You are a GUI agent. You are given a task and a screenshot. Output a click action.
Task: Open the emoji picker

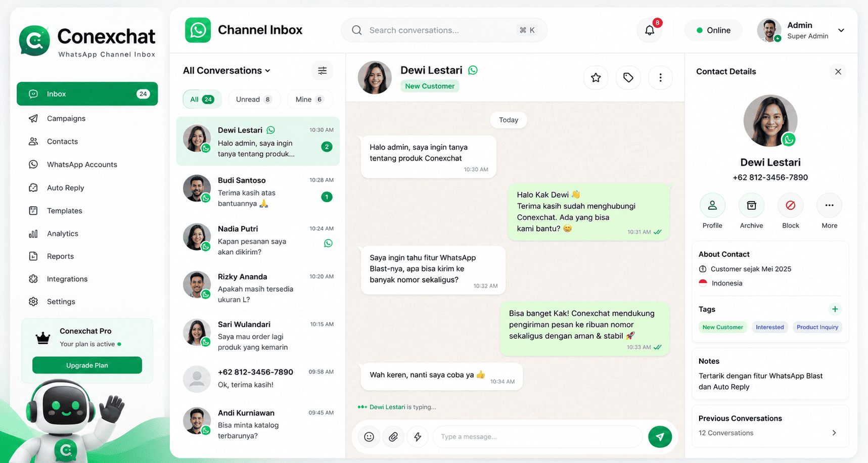pos(369,437)
